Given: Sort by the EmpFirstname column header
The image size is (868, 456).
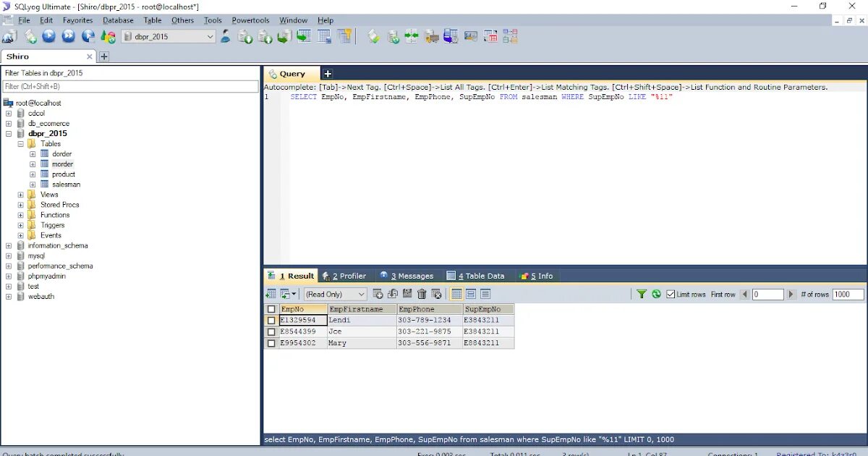Looking at the screenshot, I should click(x=362, y=309).
